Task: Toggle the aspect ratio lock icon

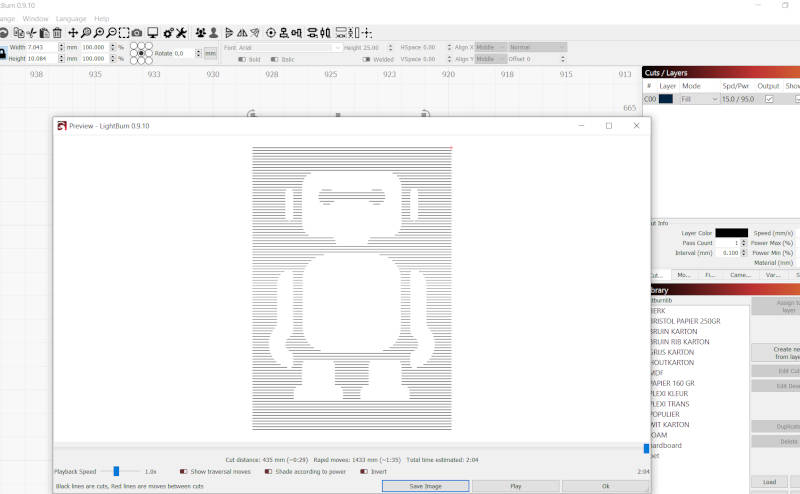Action: click(3, 53)
